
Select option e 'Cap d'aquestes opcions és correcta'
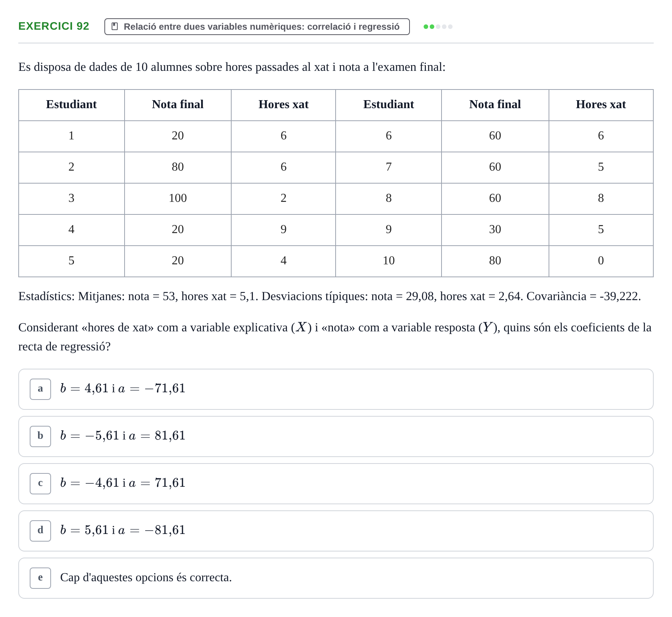[336, 578]
